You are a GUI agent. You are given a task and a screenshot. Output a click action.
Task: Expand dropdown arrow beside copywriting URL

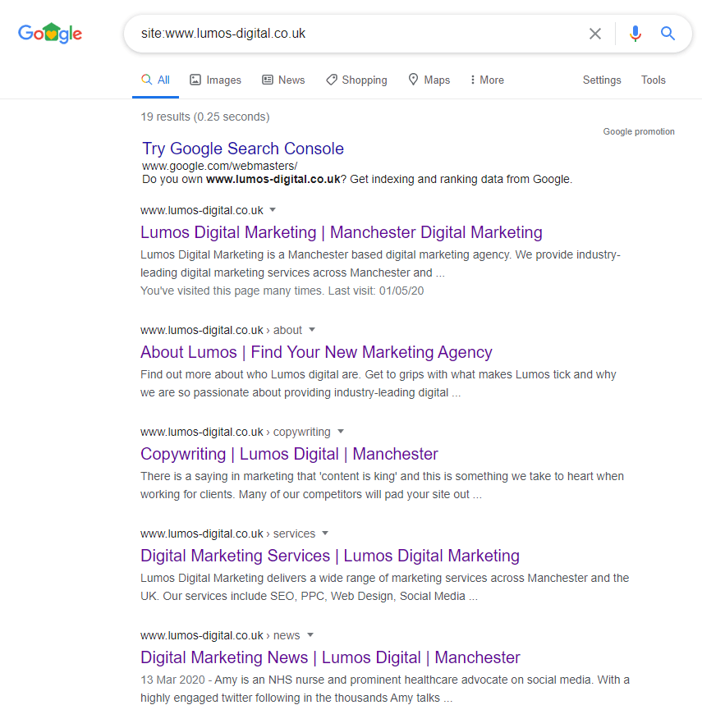pyautogui.click(x=341, y=432)
